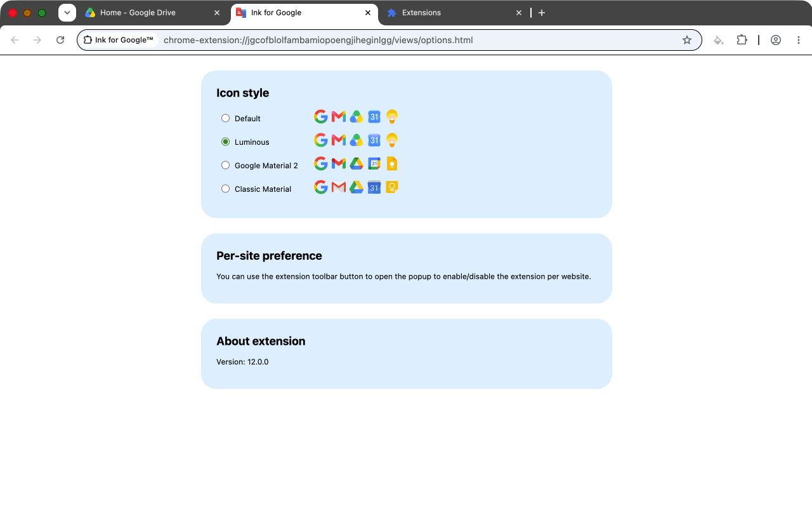Click the Google icon in the Luminous row
The height and width of the screenshot is (508, 812).
321,140
